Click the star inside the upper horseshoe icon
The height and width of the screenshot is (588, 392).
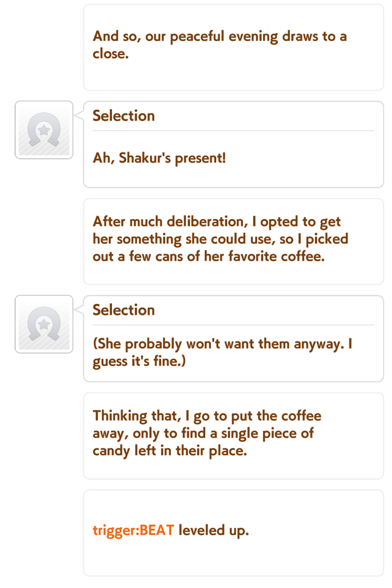[44, 130]
